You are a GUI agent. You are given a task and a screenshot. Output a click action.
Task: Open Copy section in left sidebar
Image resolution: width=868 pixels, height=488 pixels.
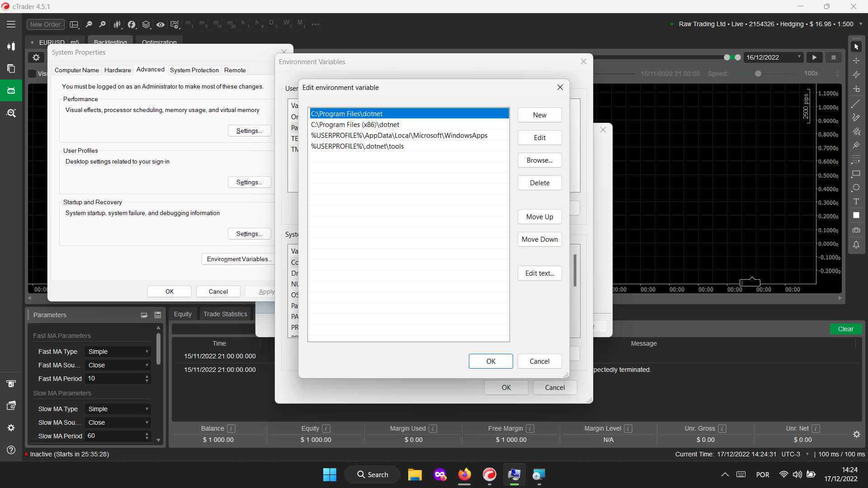click(11, 69)
